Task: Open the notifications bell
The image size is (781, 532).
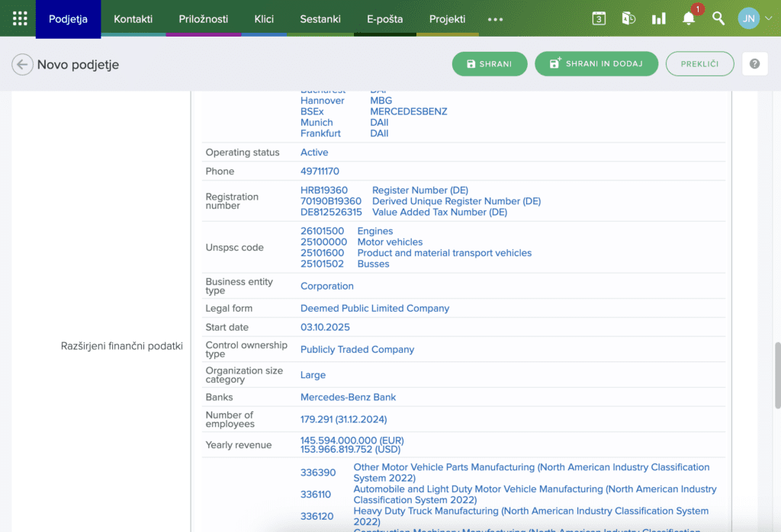Action: 689,18
